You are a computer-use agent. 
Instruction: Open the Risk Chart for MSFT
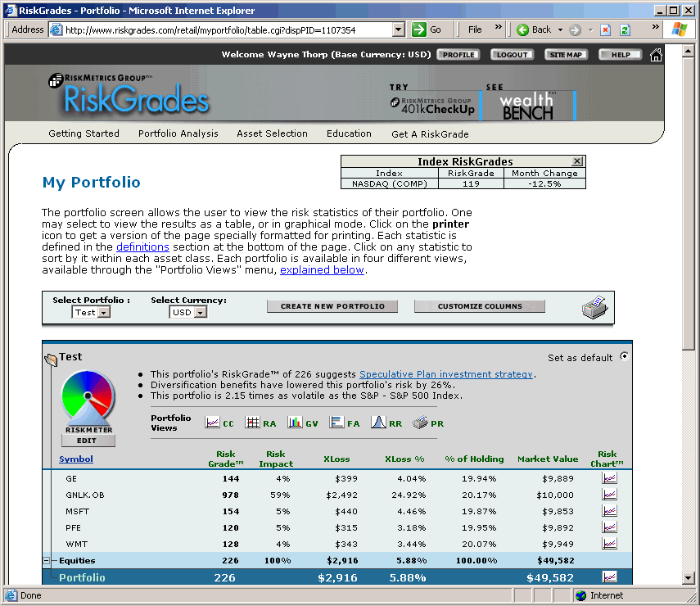click(609, 511)
